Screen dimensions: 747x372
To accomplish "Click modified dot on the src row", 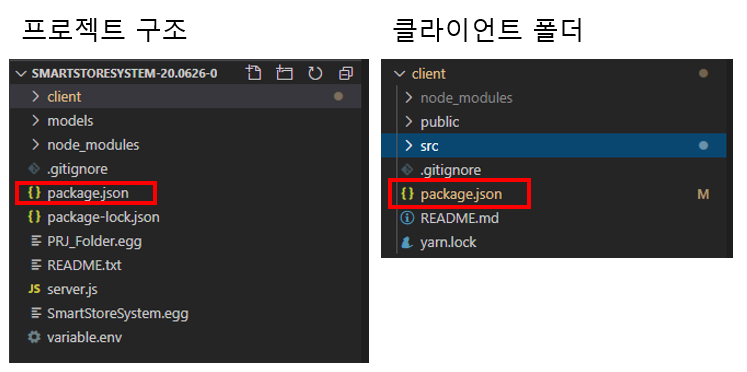I will click(x=703, y=146).
